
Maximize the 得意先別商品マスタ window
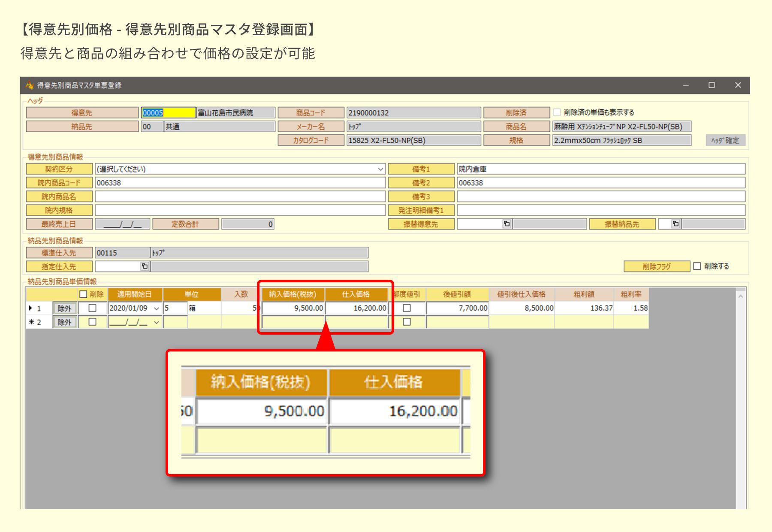(712, 85)
